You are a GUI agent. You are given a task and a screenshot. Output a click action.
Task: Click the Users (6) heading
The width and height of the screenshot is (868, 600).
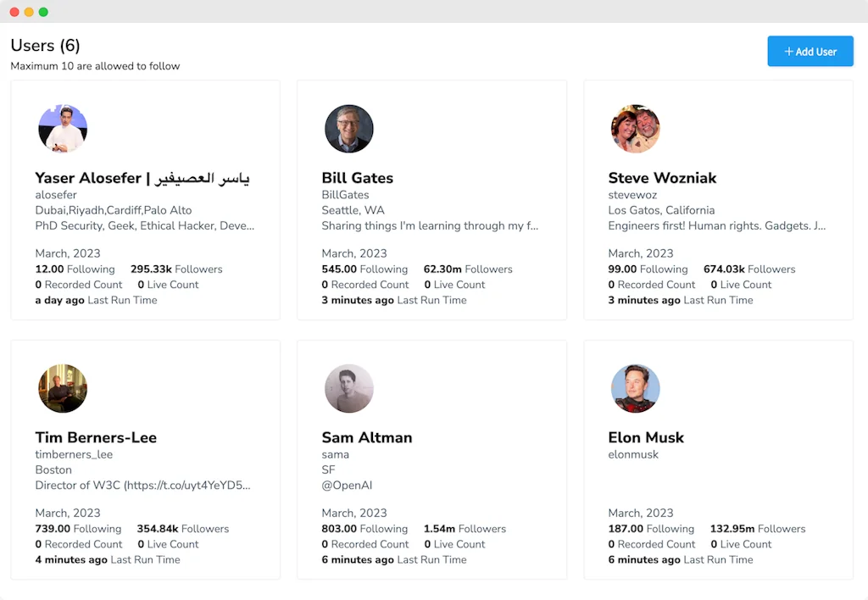click(45, 45)
